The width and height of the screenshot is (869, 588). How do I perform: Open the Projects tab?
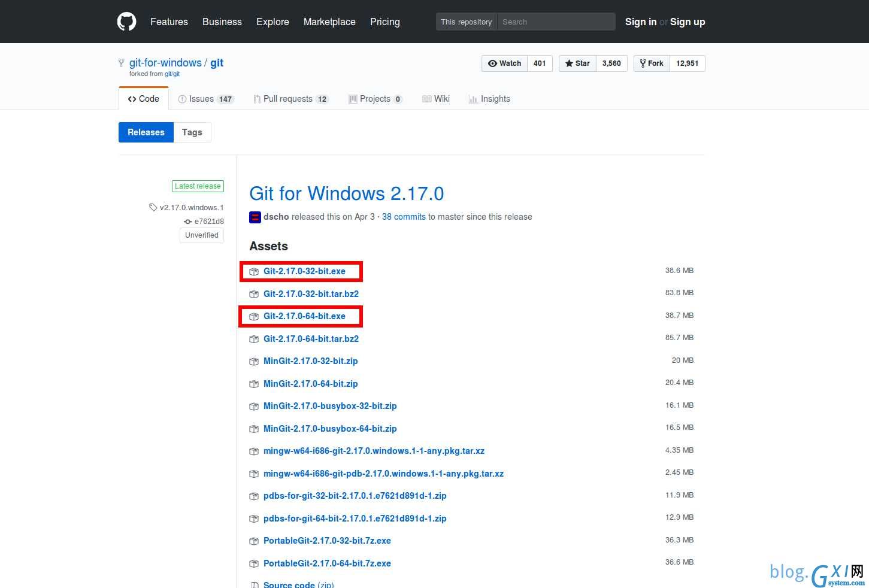click(376, 99)
